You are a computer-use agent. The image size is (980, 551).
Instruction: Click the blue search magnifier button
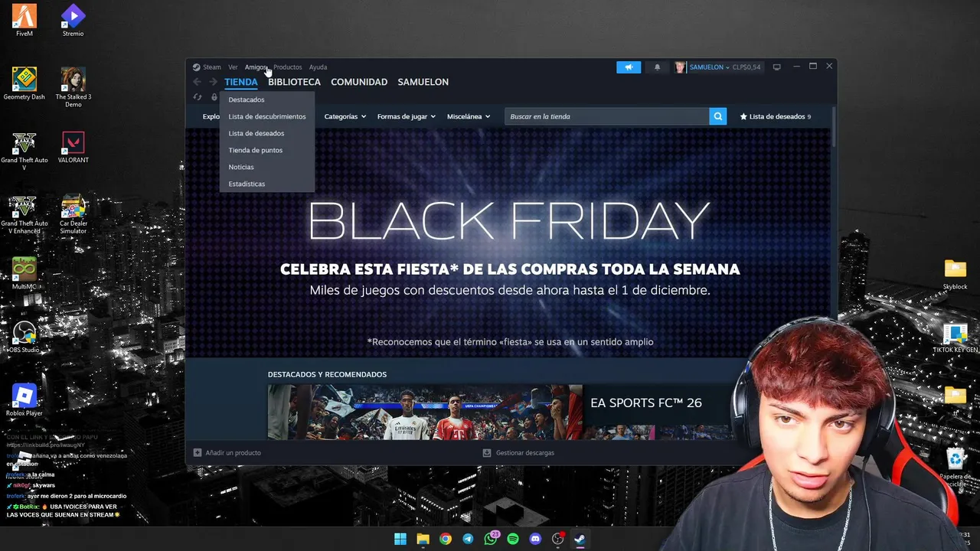pyautogui.click(x=717, y=116)
